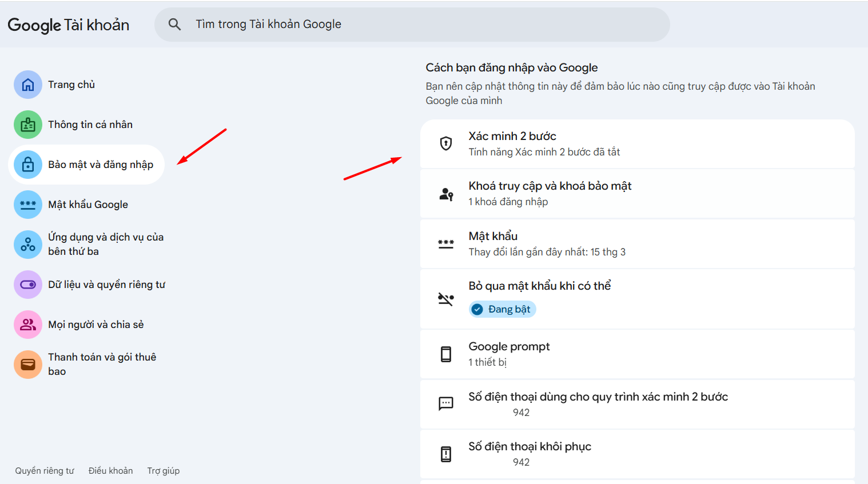Click the Mọi người và chia sẻ people icon
Viewport: 868px width, 484px height.
tap(28, 325)
